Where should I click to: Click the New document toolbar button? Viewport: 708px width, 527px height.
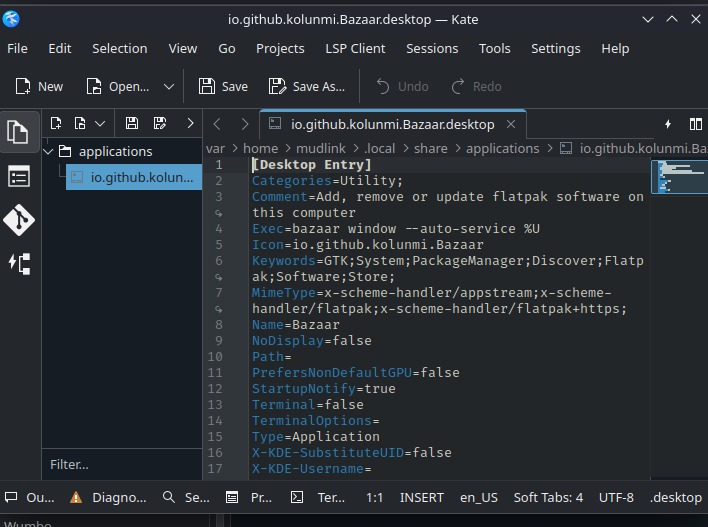point(39,86)
